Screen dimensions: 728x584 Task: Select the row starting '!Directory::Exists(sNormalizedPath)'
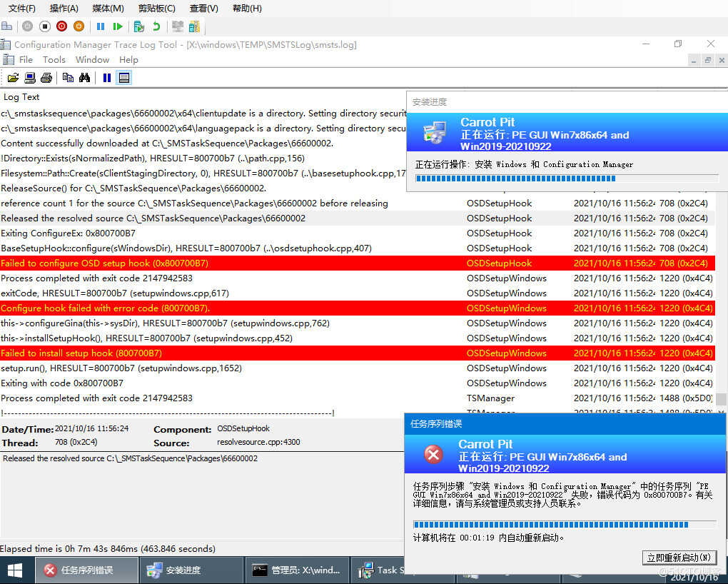(203, 158)
